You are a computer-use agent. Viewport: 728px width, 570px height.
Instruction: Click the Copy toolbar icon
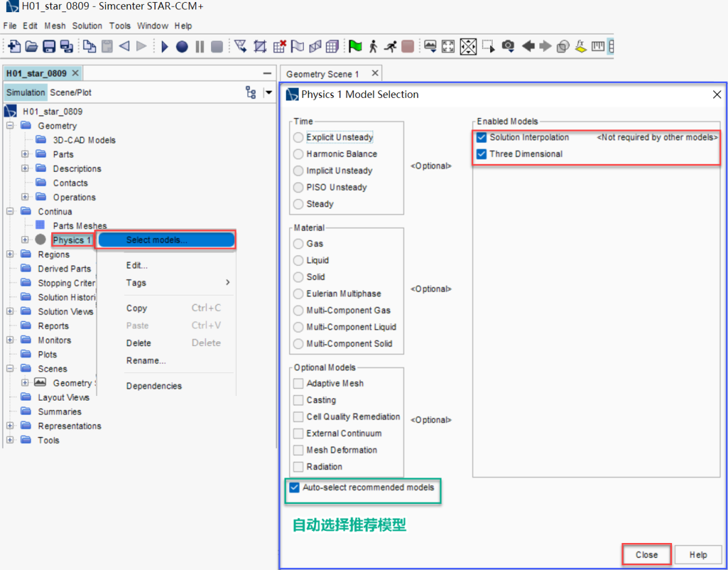(x=90, y=46)
